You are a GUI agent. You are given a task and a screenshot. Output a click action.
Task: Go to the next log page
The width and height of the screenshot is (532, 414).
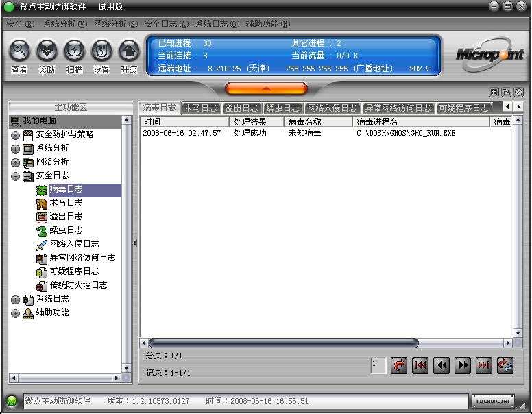pyautogui.click(x=463, y=365)
